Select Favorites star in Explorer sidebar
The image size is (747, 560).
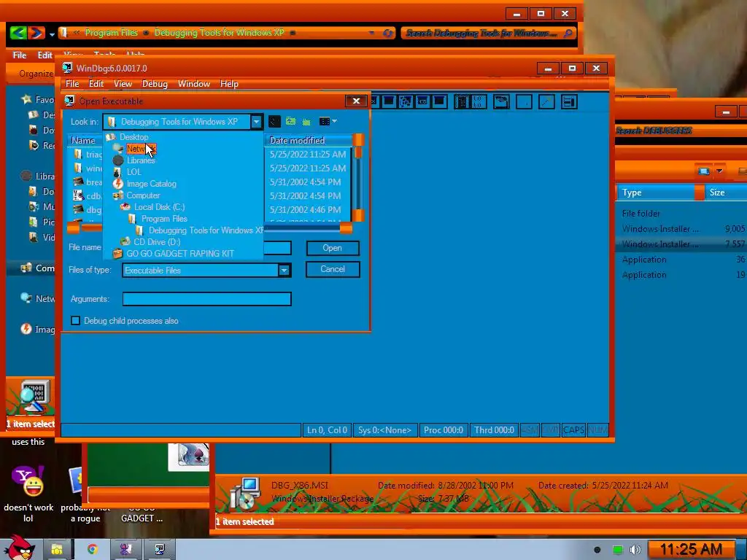point(27,99)
